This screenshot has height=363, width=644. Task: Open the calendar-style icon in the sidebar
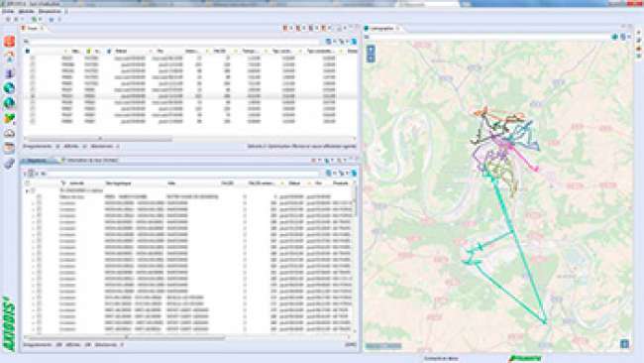[10, 148]
